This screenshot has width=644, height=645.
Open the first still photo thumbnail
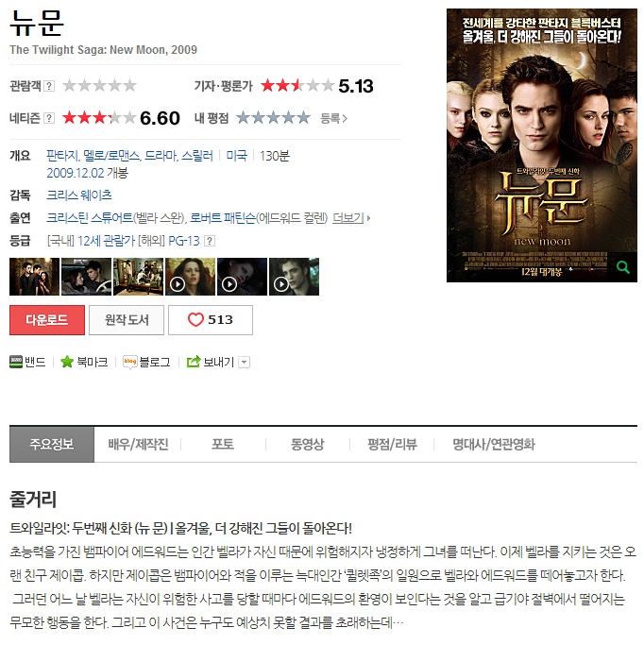click(34, 277)
